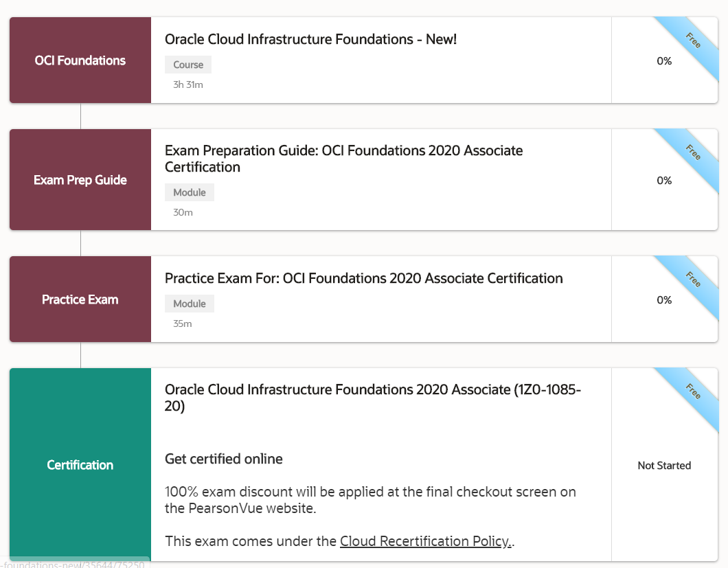The height and width of the screenshot is (568, 728).
Task: Select the maroon Exam Prep Guide step block
Action: click(80, 180)
